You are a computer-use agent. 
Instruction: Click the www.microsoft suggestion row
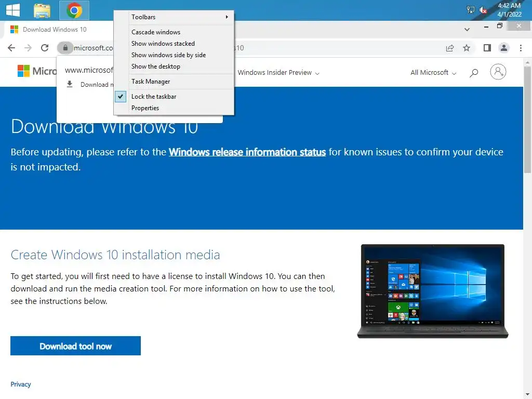point(89,70)
